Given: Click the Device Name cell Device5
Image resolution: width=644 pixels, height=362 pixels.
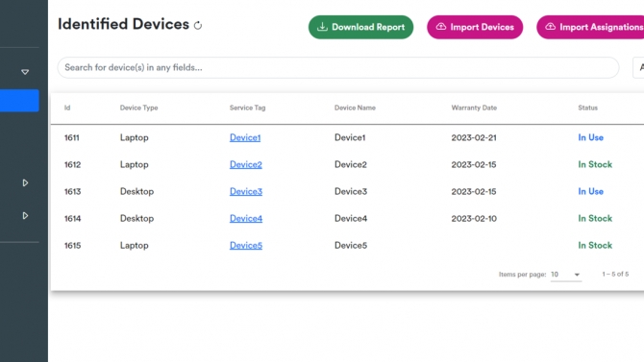Looking at the screenshot, I should 350,246.
